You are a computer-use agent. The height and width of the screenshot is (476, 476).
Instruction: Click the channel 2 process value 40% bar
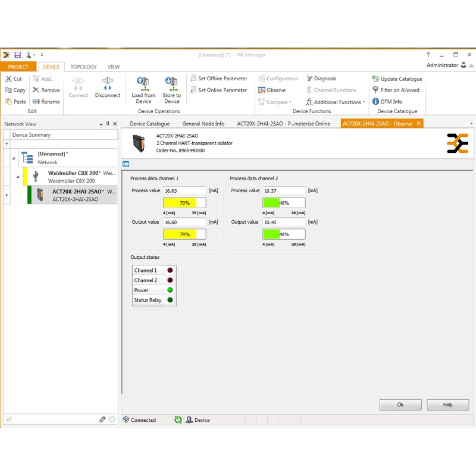coord(284,203)
